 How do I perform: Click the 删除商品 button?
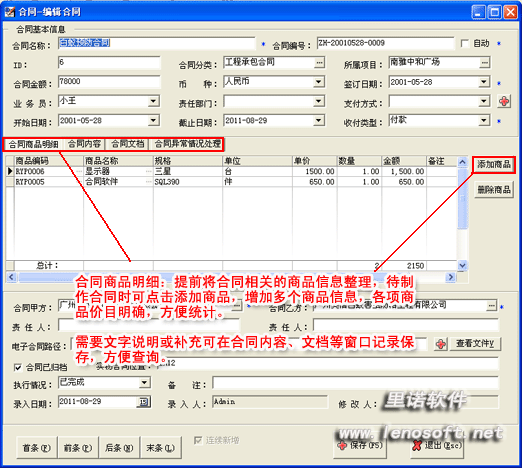tap(494, 190)
